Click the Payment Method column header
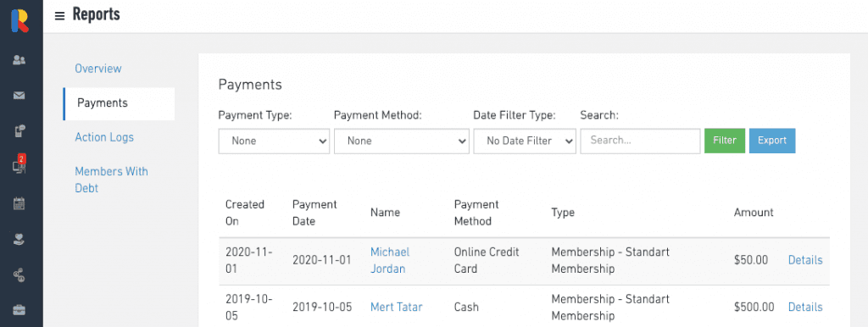Screen dimensions: 868x327 (x=476, y=213)
